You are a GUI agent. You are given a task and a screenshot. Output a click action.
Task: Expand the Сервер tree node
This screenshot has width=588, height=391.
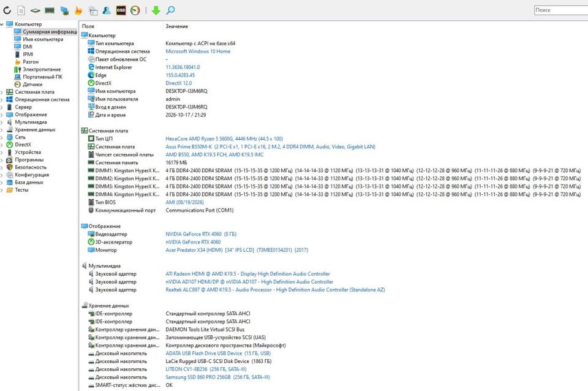pyautogui.click(x=2, y=107)
